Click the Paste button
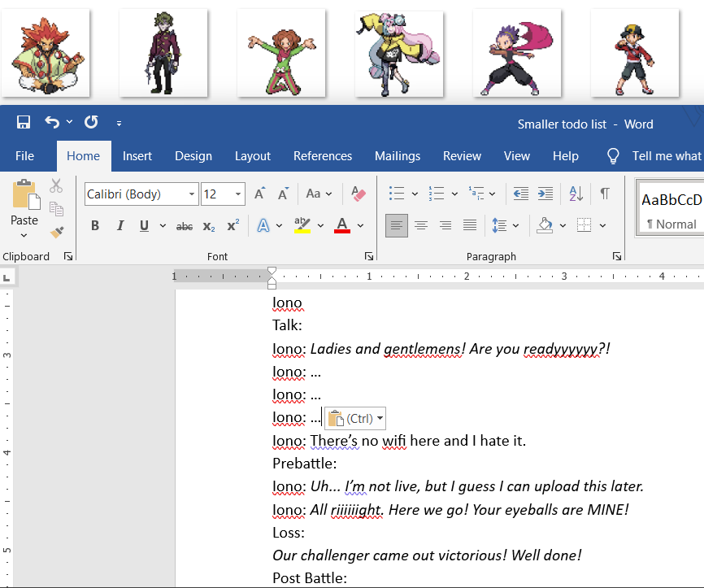 (24, 196)
